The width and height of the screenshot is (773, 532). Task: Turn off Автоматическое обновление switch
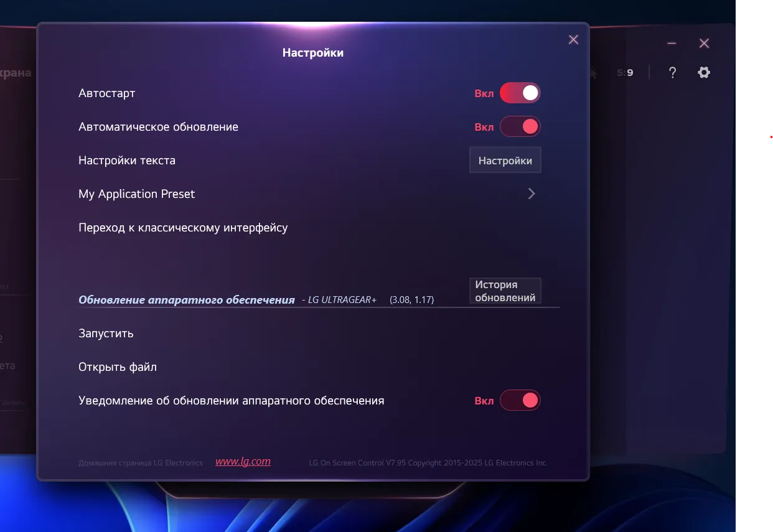pos(520,127)
